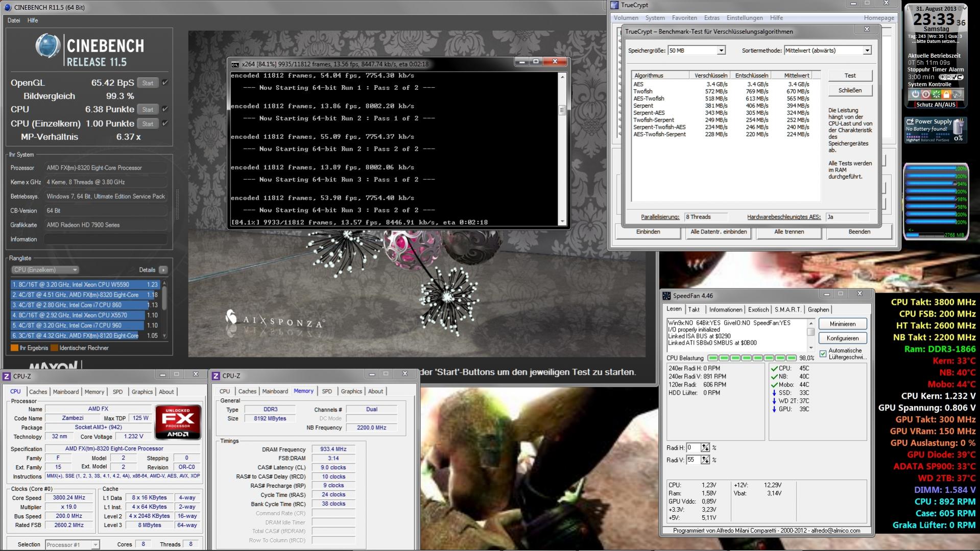980x551 pixels.
Task: Click the checkmark icon of the Stoppuhr timer
Action: [x=953, y=77]
